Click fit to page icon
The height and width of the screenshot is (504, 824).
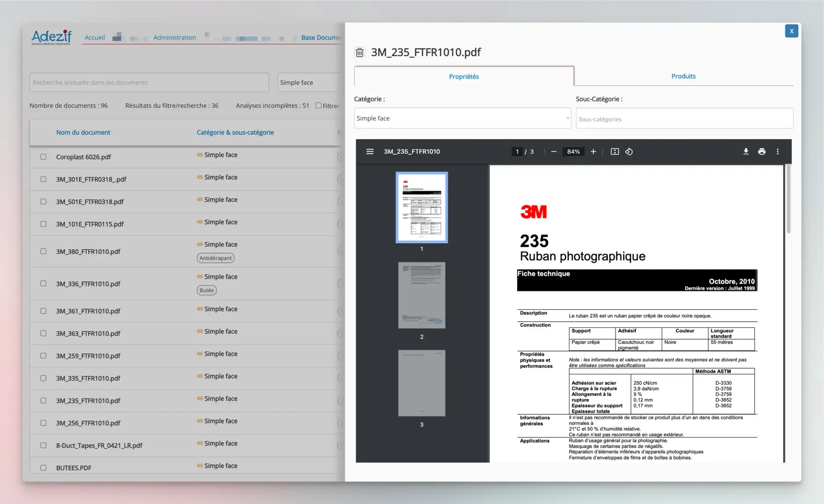(x=615, y=152)
